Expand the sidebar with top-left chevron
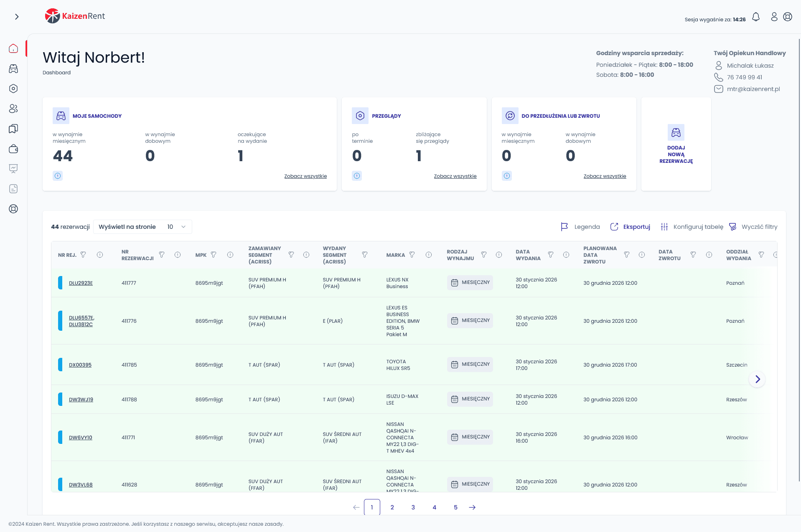The height and width of the screenshot is (532, 801). click(x=17, y=17)
